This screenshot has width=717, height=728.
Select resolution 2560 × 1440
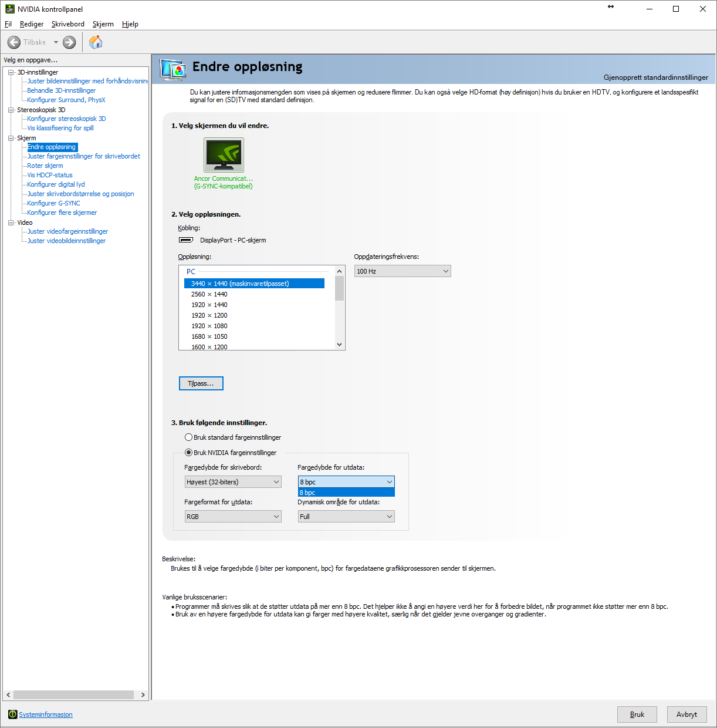(x=254, y=294)
